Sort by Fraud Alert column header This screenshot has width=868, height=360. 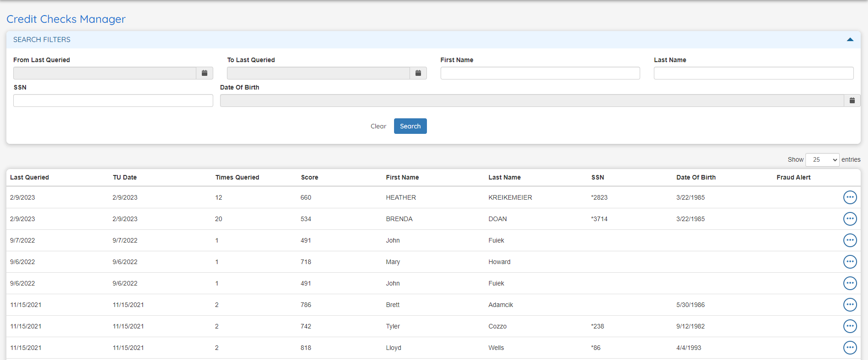[x=794, y=177]
